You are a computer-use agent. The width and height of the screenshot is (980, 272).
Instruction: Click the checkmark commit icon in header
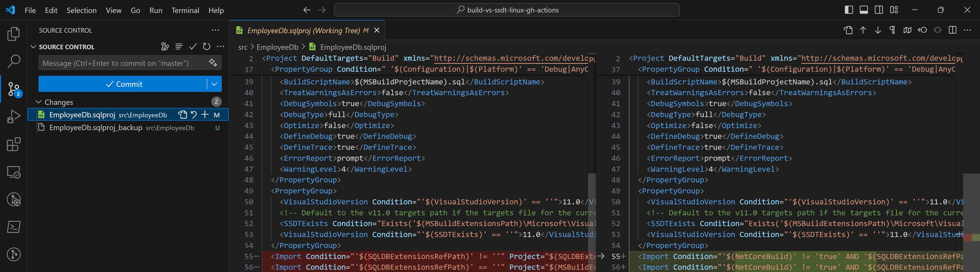(193, 46)
